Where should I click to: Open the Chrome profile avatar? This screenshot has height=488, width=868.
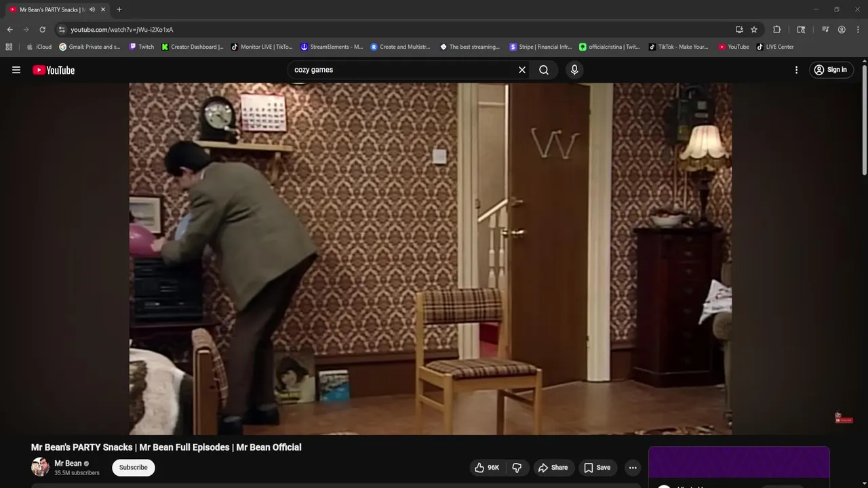pyautogui.click(x=842, y=30)
